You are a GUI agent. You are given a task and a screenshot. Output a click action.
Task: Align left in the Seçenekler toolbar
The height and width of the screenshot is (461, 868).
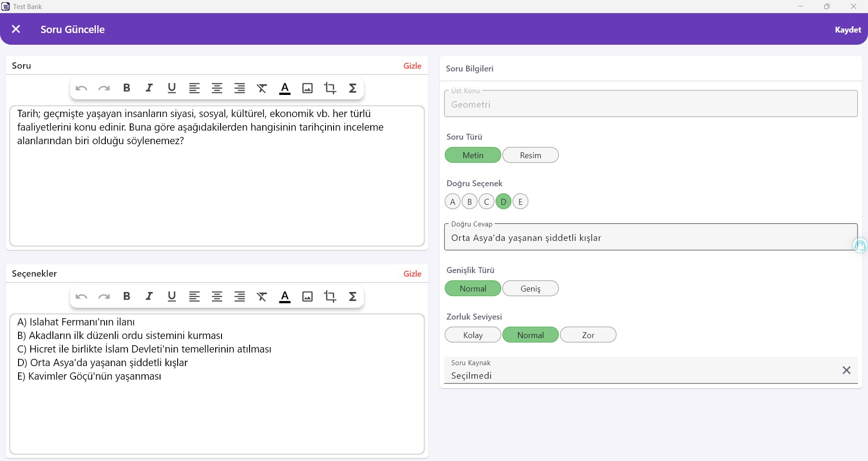(x=194, y=296)
